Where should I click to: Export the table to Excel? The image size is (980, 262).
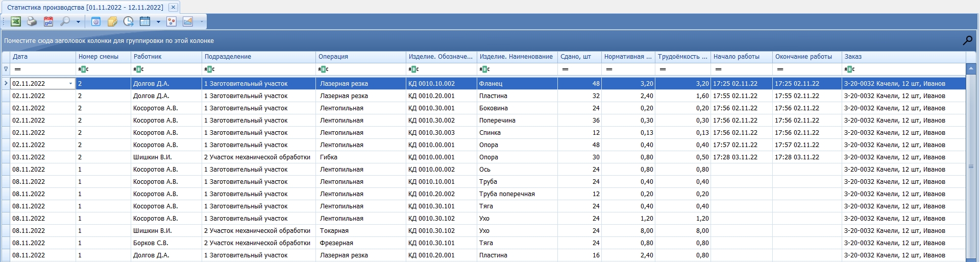click(16, 21)
